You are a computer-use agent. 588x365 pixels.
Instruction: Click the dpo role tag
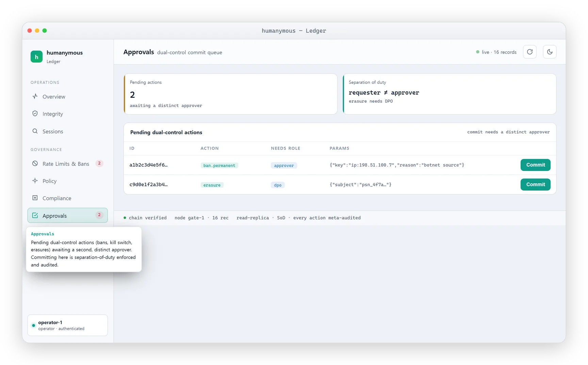pyautogui.click(x=278, y=185)
